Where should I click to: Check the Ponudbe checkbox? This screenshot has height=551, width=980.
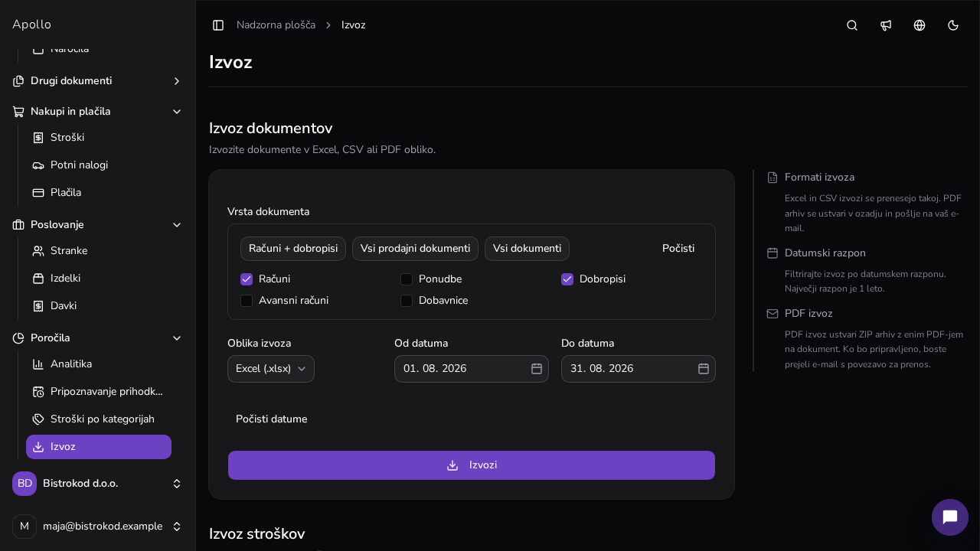(407, 279)
